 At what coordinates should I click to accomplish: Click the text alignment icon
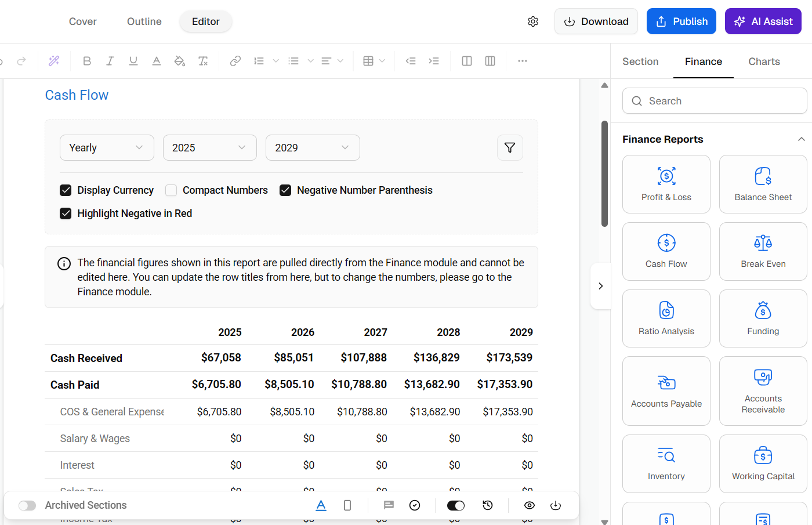[x=327, y=61]
